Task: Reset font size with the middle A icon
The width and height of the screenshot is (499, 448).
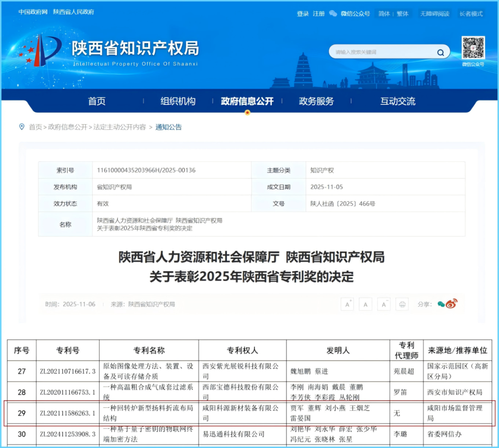Action: [x=365, y=304]
